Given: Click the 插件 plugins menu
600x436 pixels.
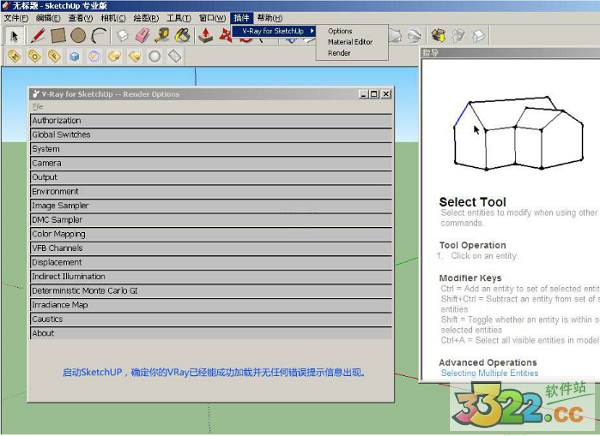Looking at the screenshot, I should point(241,18).
